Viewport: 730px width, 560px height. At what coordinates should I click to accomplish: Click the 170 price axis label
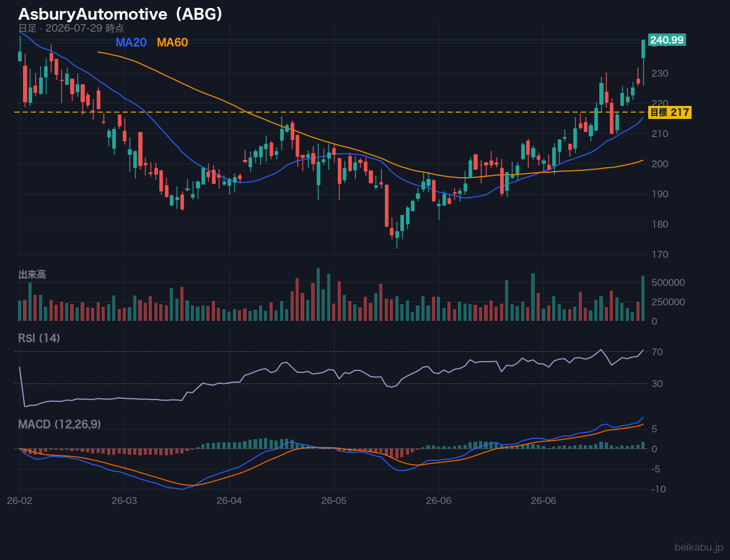(660, 254)
